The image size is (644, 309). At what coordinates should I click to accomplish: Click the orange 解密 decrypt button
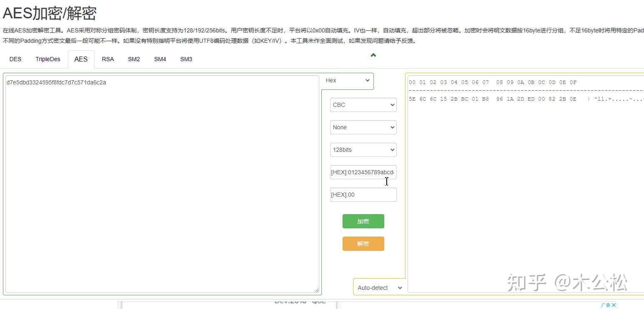click(363, 244)
